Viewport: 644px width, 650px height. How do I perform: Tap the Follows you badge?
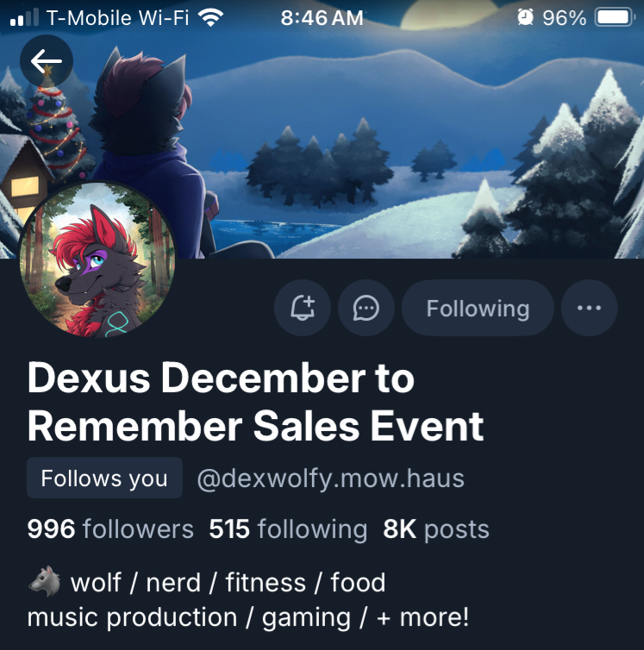point(104,478)
